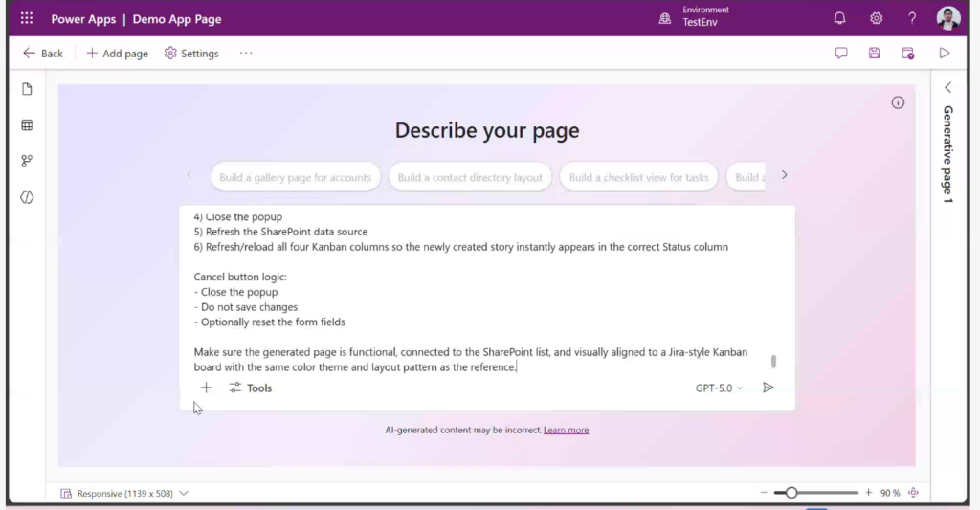Open the Power Apps app launcher waffle

coord(27,18)
